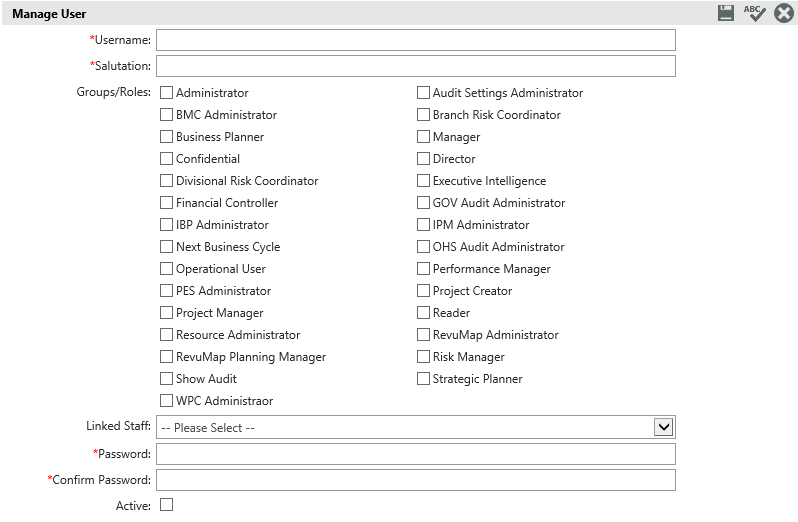798x522 pixels.
Task: Check the Project Manager role box
Action: 167,313
